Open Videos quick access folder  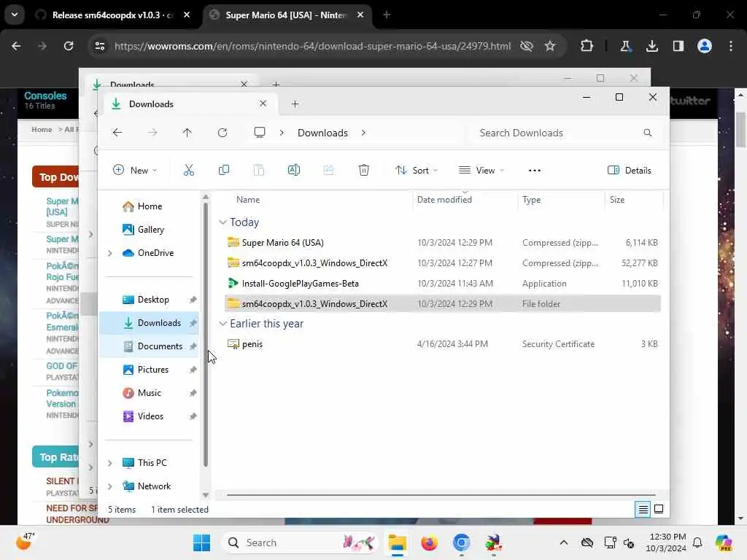[x=149, y=416]
